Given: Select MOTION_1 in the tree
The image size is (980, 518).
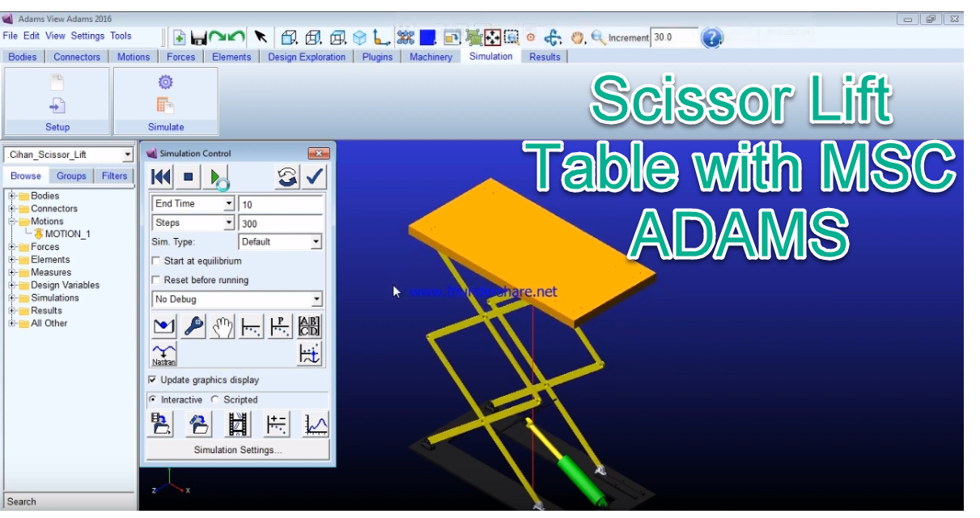Looking at the screenshot, I should [x=68, y=234].
